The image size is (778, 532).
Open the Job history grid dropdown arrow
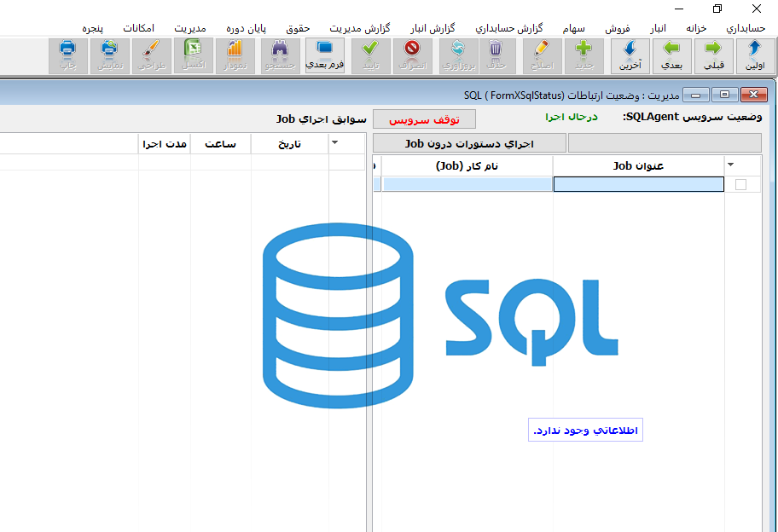(335, 142)
